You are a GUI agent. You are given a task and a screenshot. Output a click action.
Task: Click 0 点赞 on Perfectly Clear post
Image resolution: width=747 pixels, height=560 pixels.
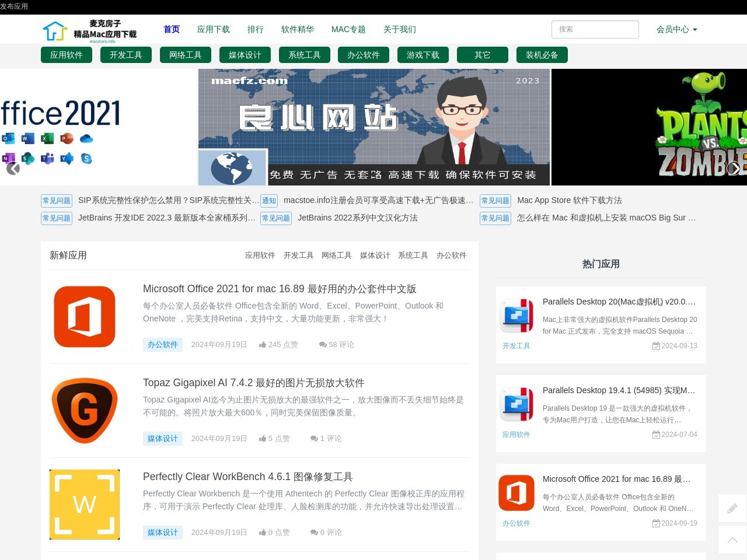coord(274,533)
